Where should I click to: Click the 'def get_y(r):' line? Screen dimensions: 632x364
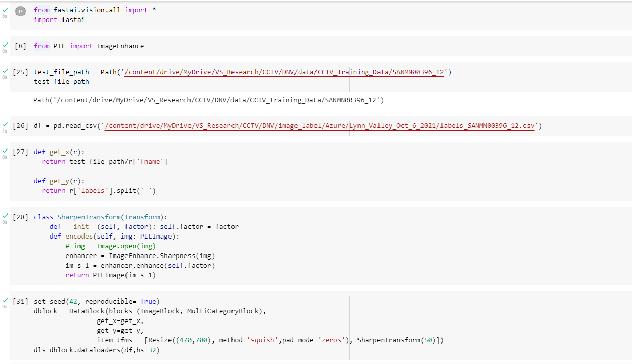coord(59,181)
